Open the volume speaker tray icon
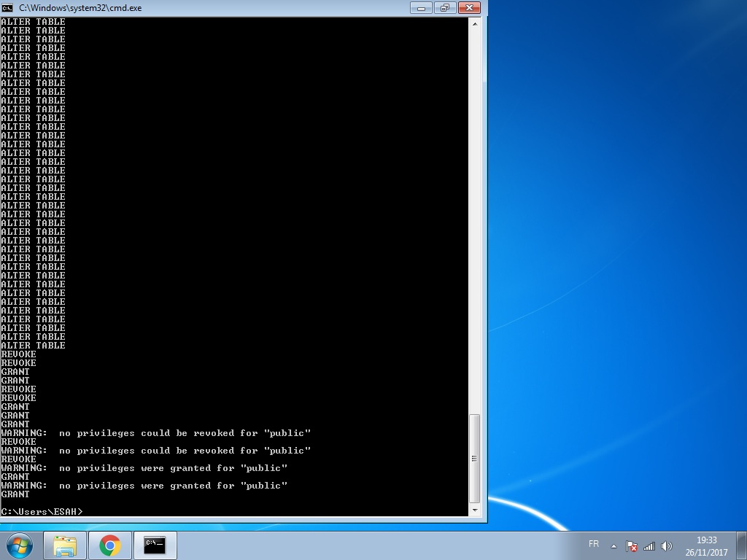The width and height of the screenshot is (747, 560). click(x=666, y=546)
